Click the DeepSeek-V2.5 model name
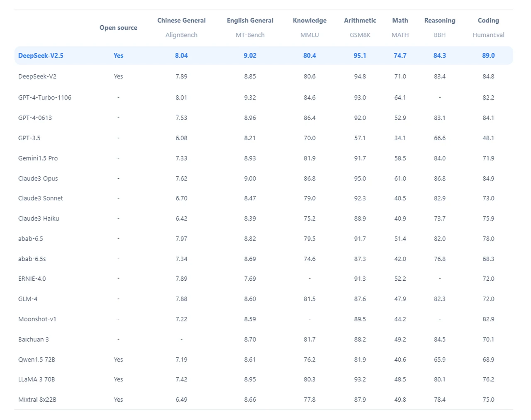Viewport: 531px width, 420px height. point(41,56)
